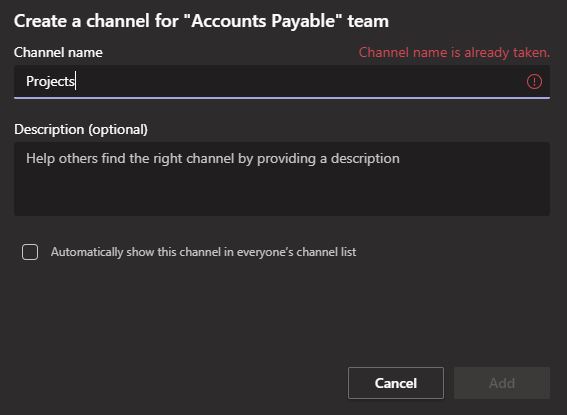Click the Channel name field containing Projects
Viewport: 567px width, 415px height.
pos(282,82)
